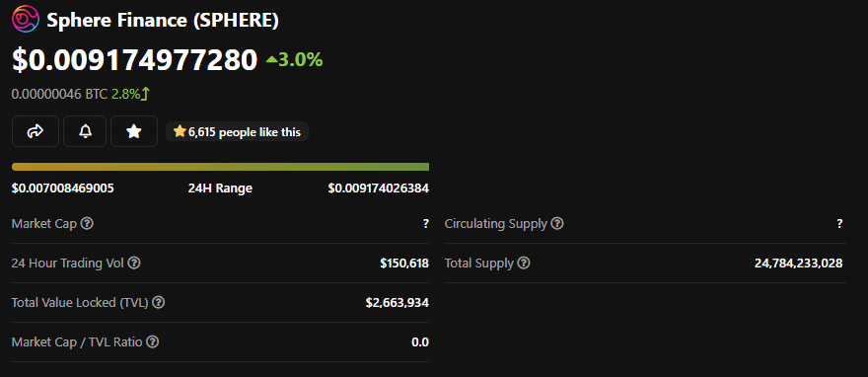
Task: Click the Sphere Finance logo icon
Action: (x=26, y=20)
